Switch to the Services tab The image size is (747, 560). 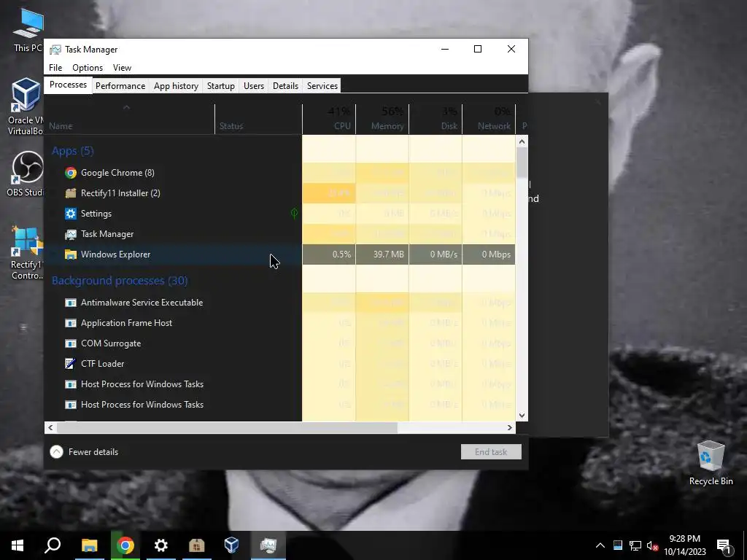coord(322,86)
